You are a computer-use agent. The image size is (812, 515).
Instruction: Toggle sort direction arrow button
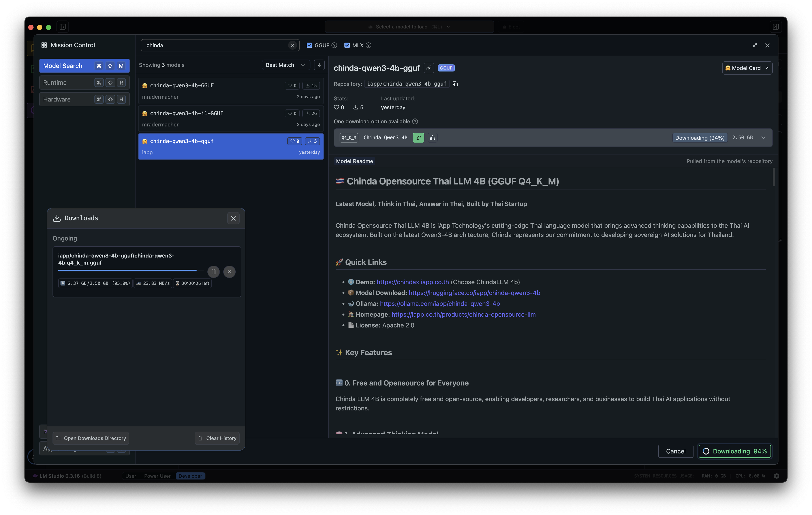[319, 65]
